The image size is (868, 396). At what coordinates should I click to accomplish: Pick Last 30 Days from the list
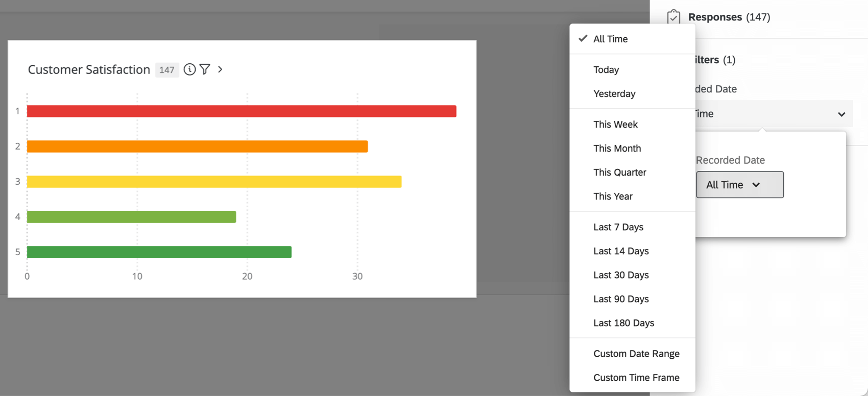click(621, 275)
